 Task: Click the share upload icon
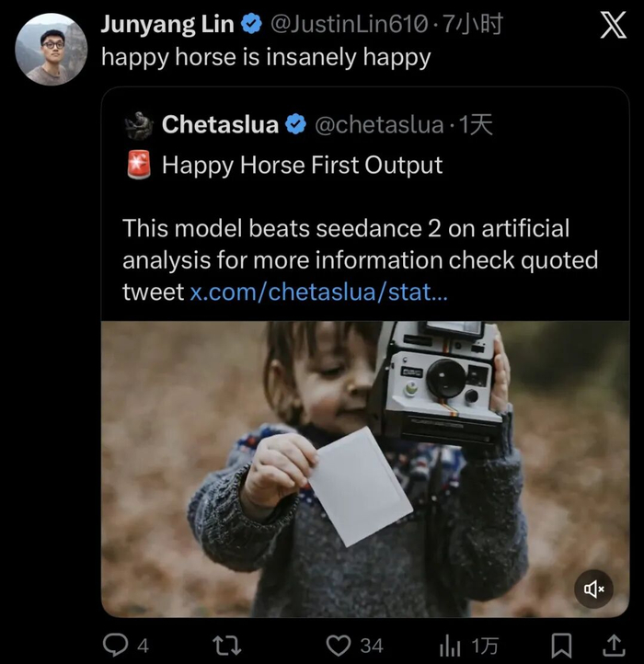click(614, 645)
